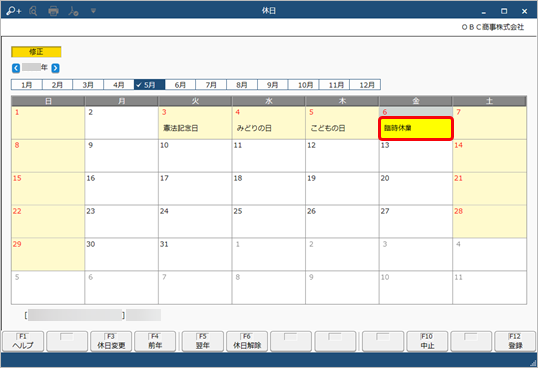
Task: Select calendar day 7 Saturday cell
Action: (490, 123)
